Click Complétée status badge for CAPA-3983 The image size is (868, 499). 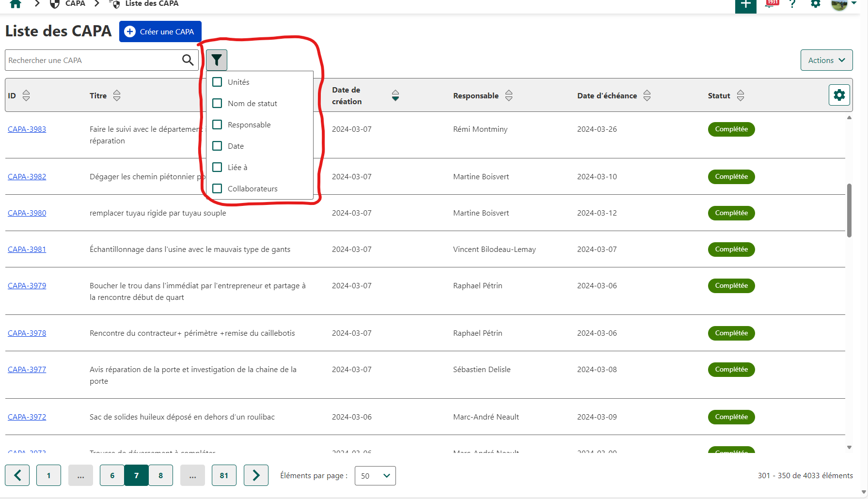coord(731,129)
